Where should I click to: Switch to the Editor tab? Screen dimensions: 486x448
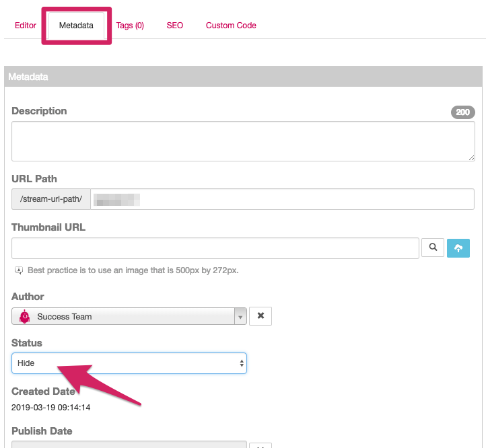point(26,26)
